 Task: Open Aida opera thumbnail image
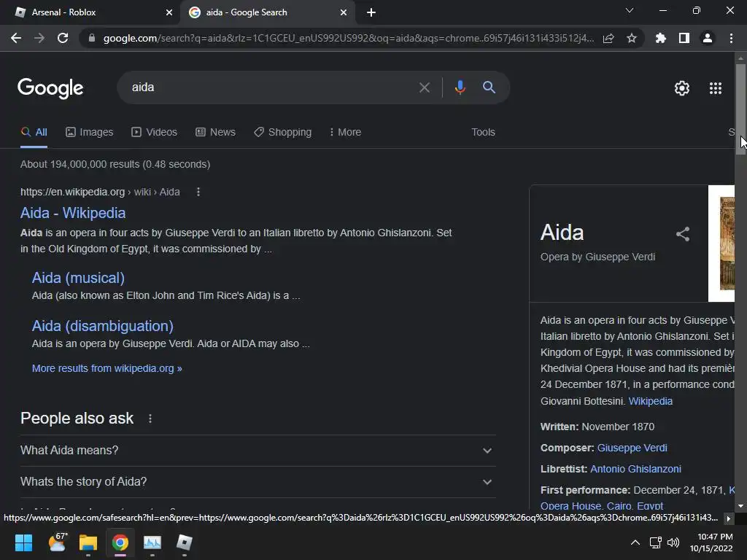click(721, 244)
